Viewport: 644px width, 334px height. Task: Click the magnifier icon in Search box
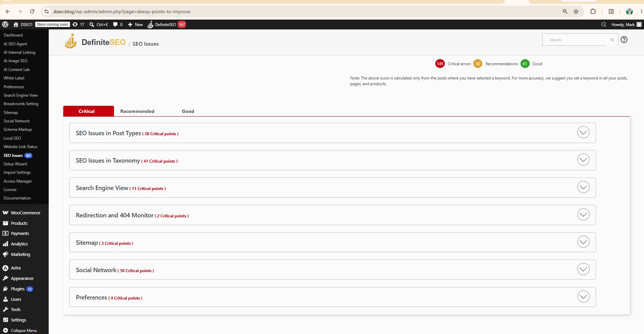(612, 40)
